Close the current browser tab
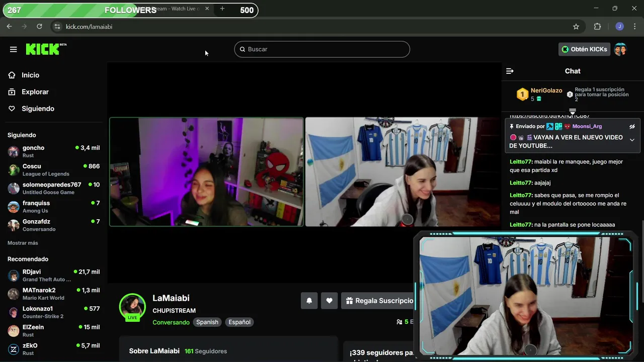Screen dimensions: 644x362 coord(207,9)
